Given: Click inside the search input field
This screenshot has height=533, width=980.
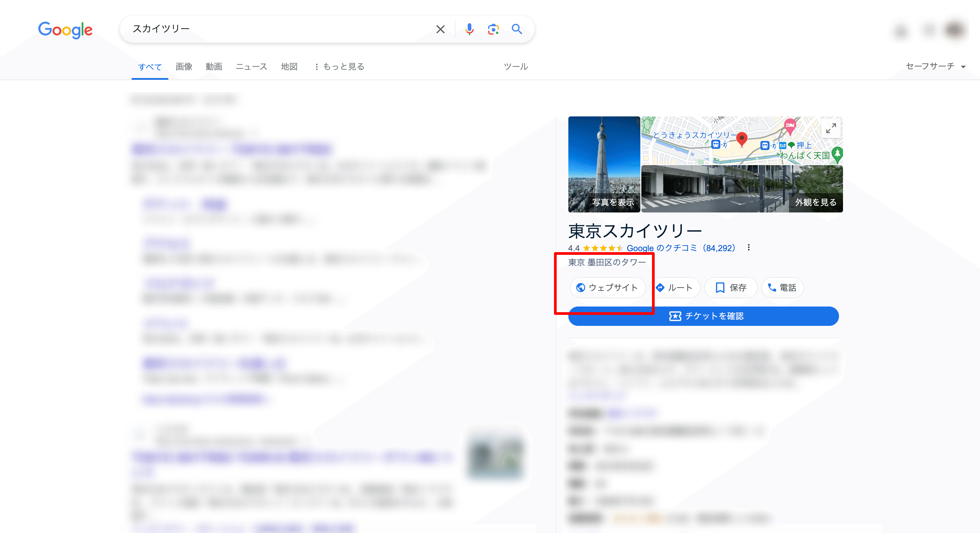Looking at the screenshot, I should click(x=266, y=29).
